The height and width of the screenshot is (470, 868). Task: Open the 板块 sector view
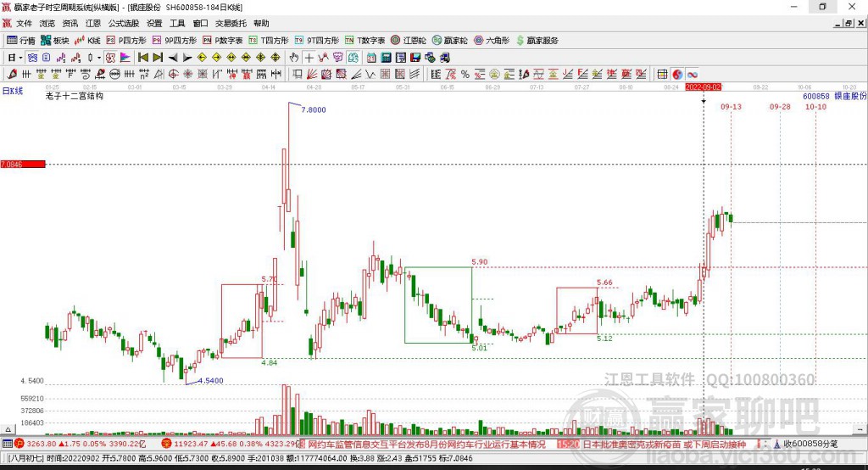(54, 41)
